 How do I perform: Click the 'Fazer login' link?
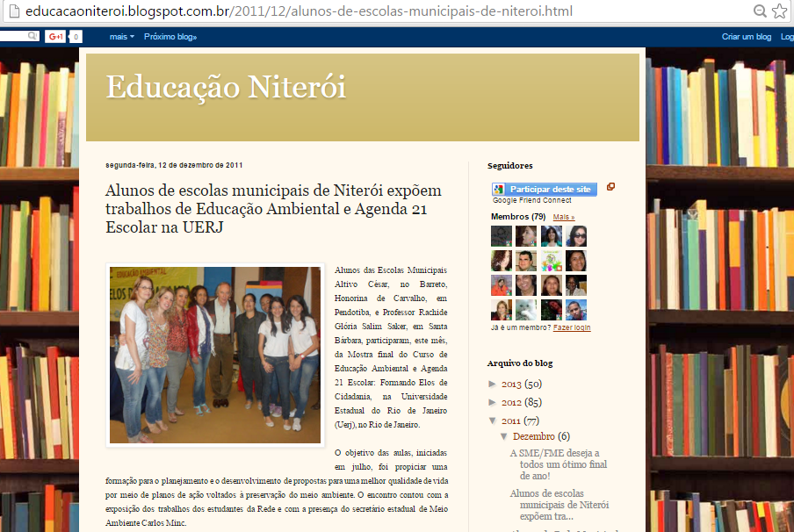[572, 327]
